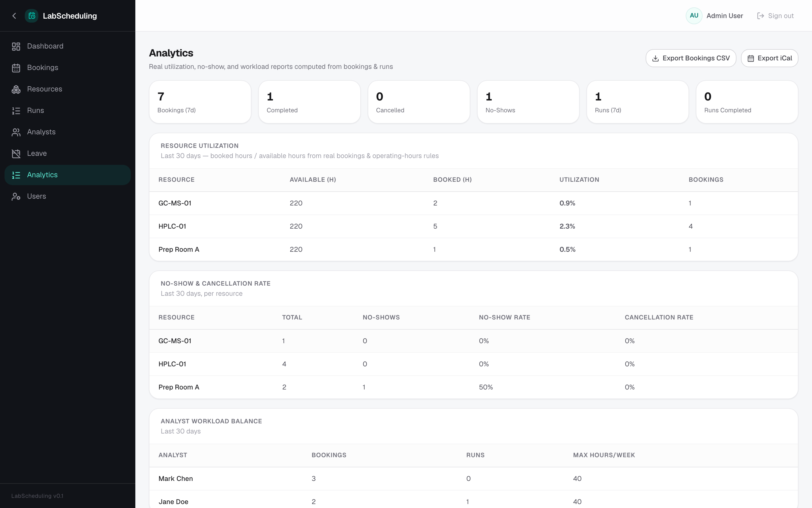Screen dimensions: 812x508
Task: Open the Dashboard page
Action: [x=67, y=46]
